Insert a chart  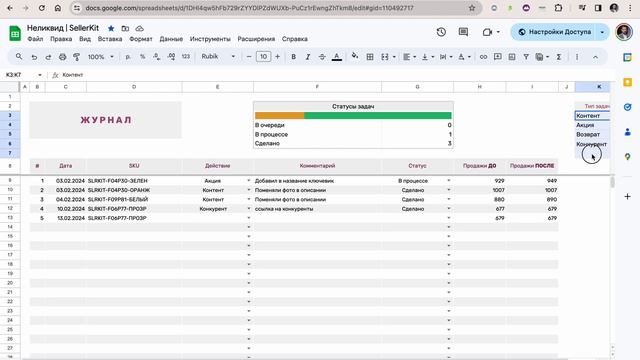click(x=512, y=57)
